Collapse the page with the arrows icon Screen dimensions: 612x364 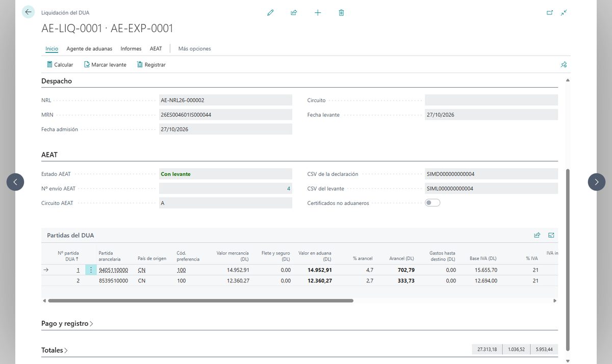pyautogui.click(x=564, y=13)
